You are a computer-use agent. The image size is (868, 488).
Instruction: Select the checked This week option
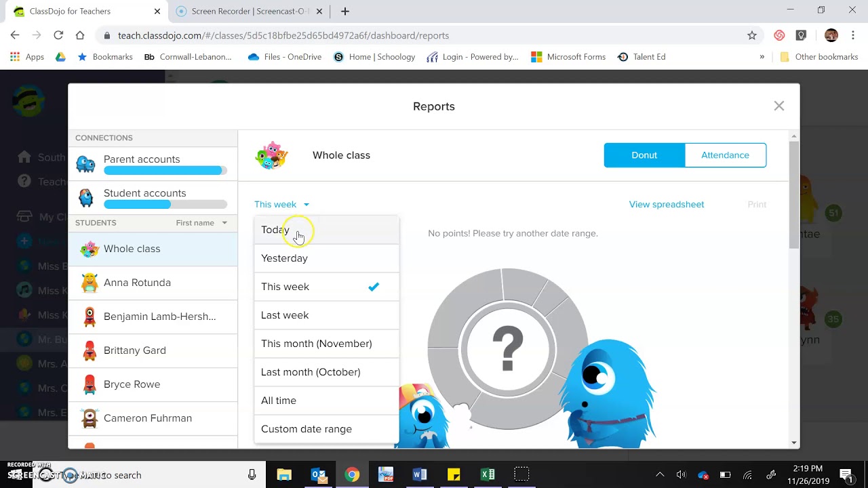(x=326, y=287)
